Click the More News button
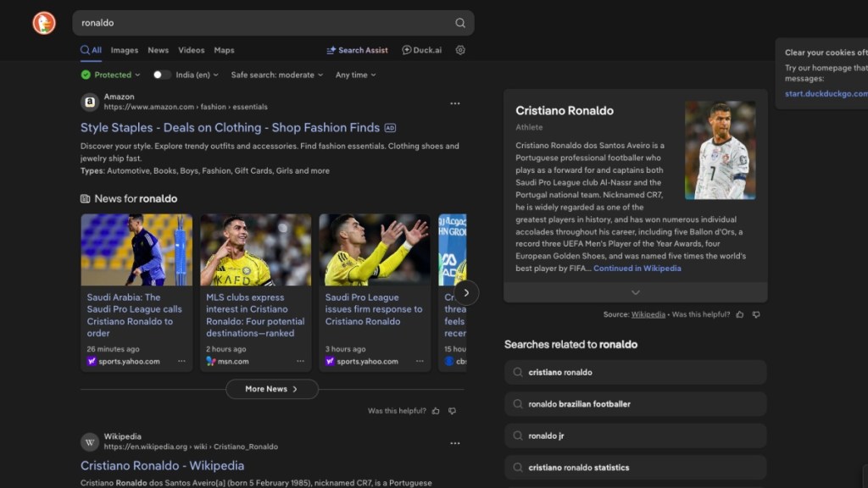The image size is (868, 488). 271,389
